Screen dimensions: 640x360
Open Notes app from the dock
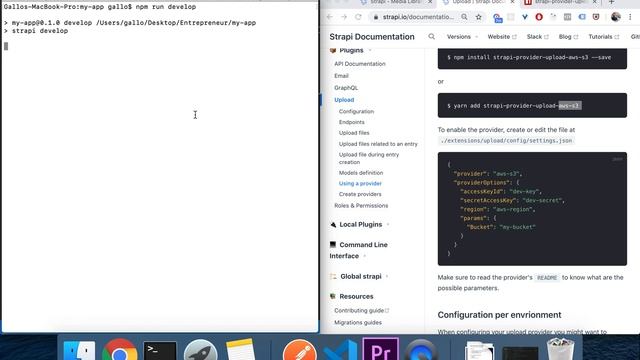[240, 350]
